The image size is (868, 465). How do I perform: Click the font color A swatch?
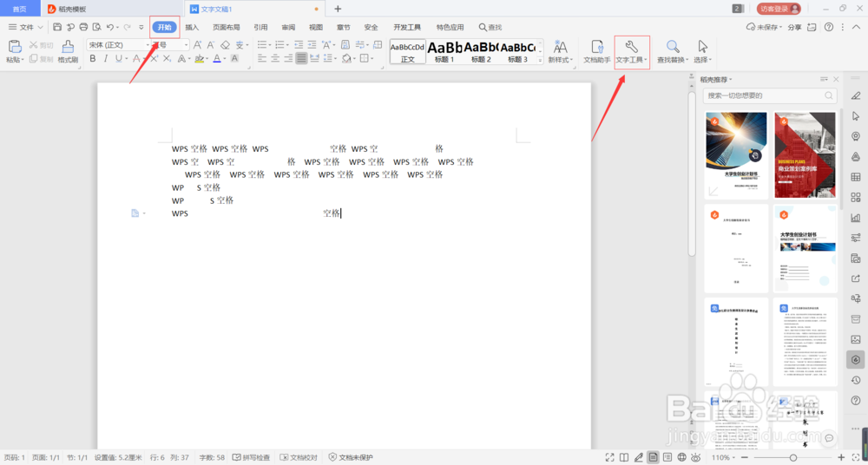[216, 59]
